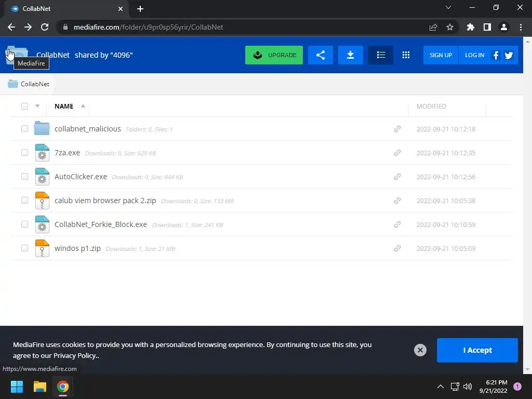Click LOG IN
The width and height of the screenshot is (532, 399).
pos(474,55)
